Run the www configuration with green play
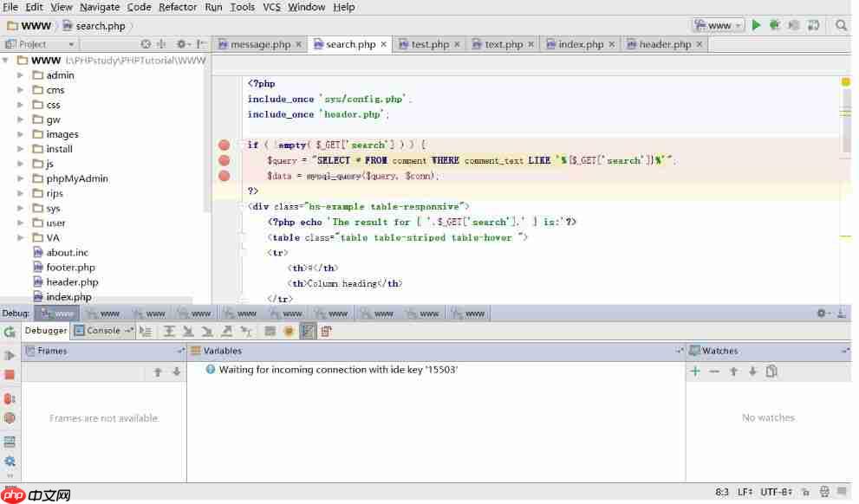This screenshot has width=859, height=504. 756,25
